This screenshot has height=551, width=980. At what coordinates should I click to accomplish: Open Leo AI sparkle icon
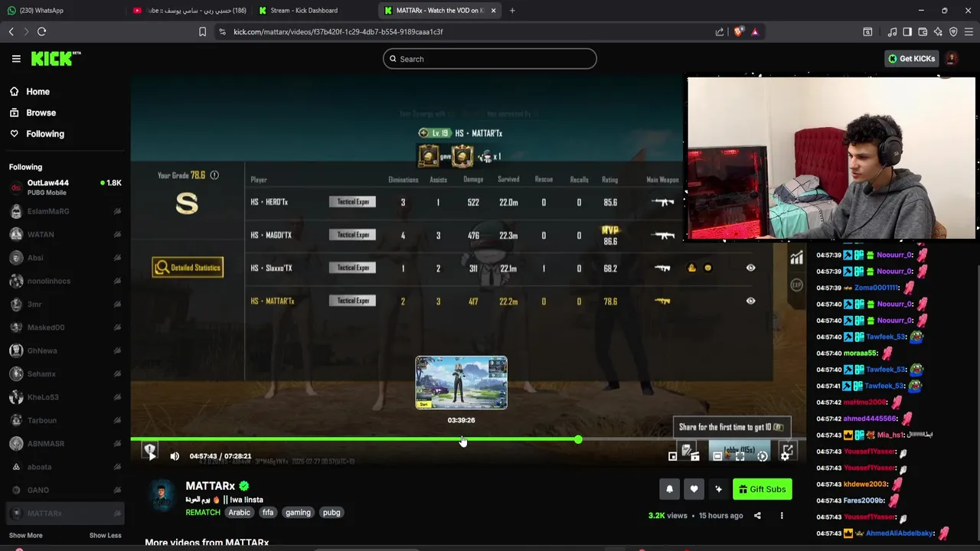point(938,31)
